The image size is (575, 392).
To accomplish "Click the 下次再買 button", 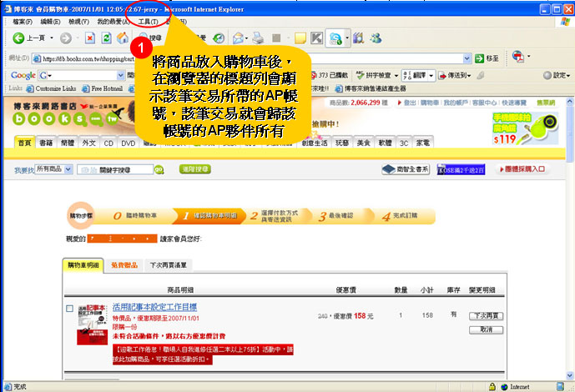I will tap(487, 316).
